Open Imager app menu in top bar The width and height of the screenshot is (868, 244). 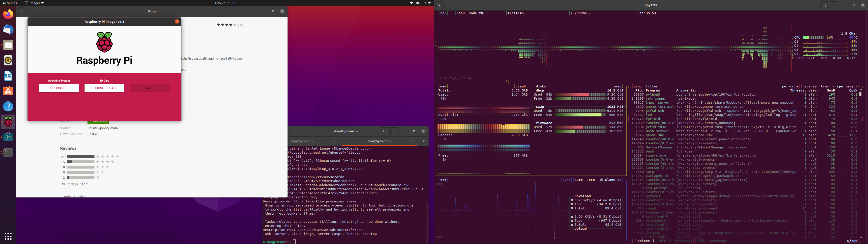pyautogui.click(x=34, y=3)
